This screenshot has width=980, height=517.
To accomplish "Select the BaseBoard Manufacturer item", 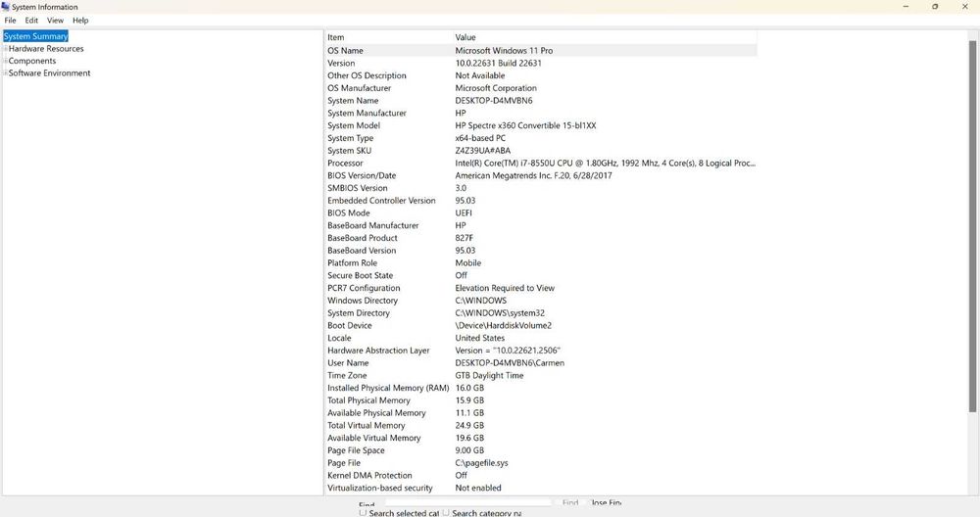I will pyautogui.click(x=373, y=225).
